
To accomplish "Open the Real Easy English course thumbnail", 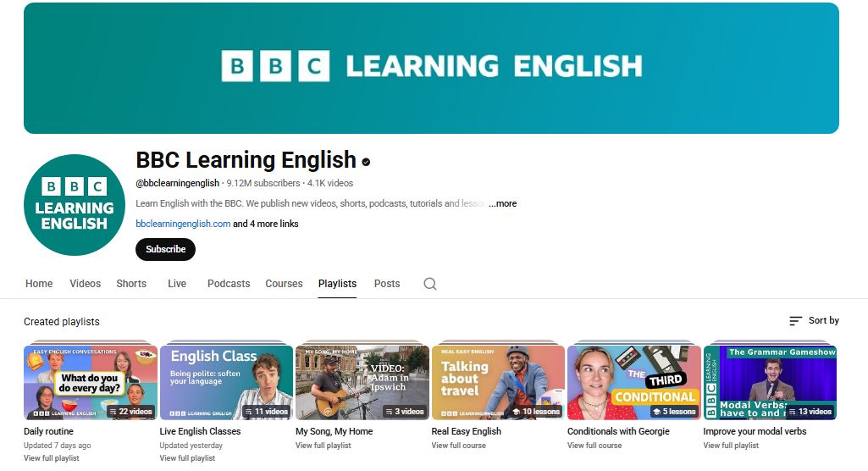I will (498, 382).
